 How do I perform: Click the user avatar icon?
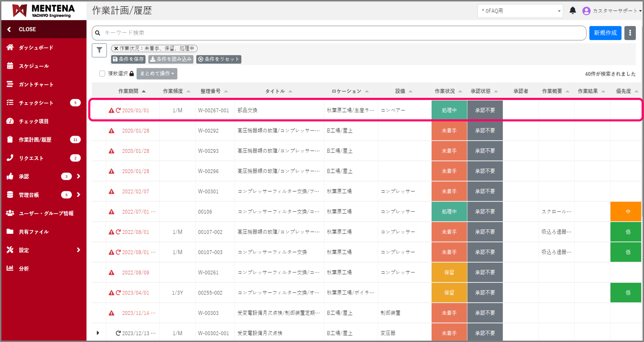tap(586, 11)
